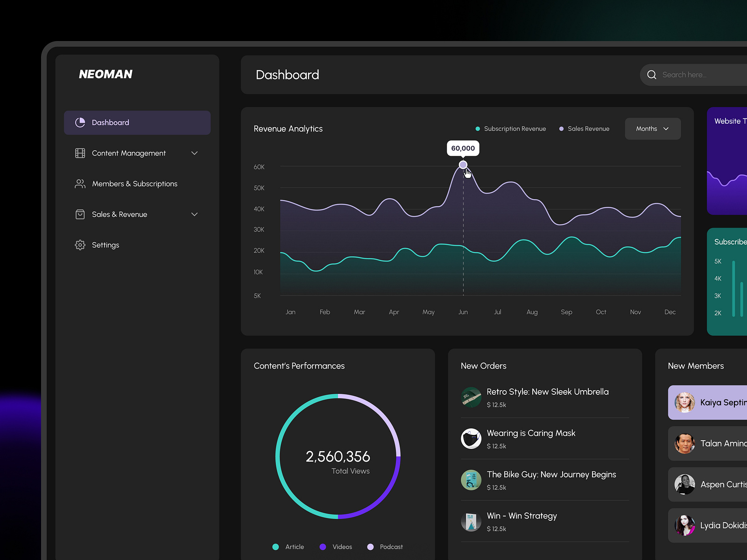Click the Revenue Analytics title
Viewport: 747px width, 560px height.
coord(288,129)
